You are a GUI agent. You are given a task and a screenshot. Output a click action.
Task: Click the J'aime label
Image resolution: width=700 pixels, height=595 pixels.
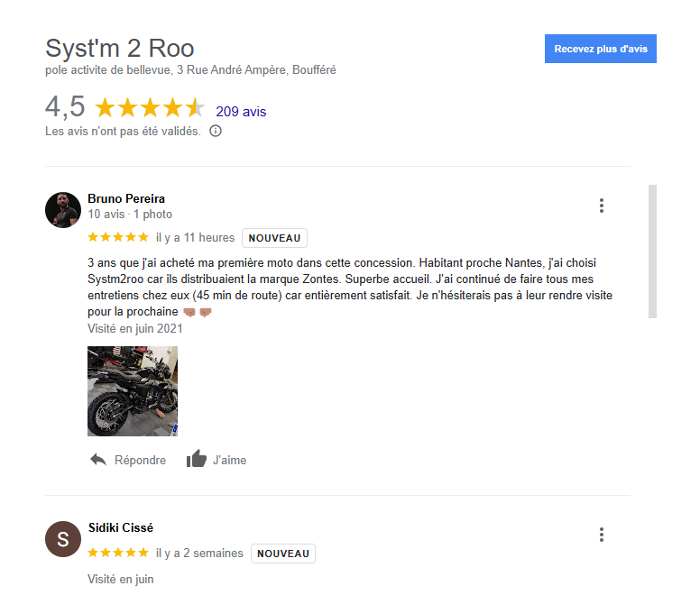229,460
